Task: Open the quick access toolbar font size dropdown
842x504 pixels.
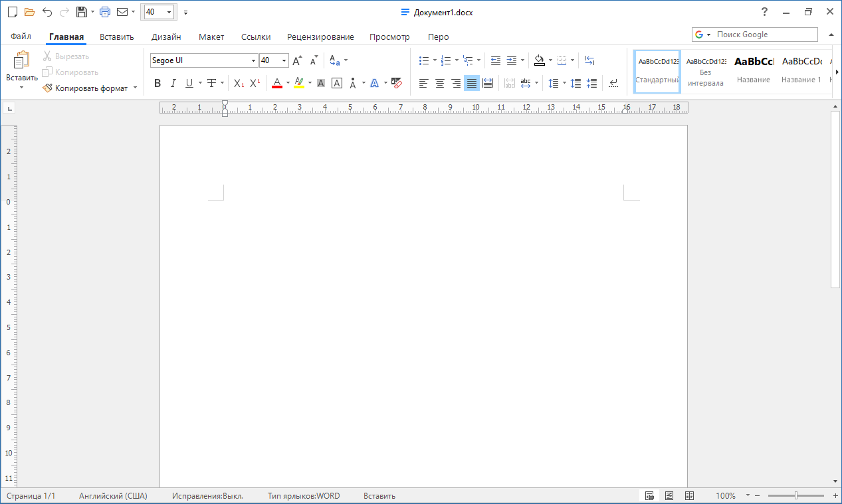Action: tap(169, 12)
